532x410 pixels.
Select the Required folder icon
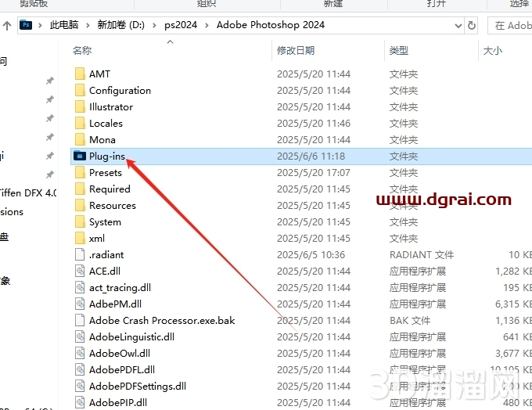[80, 189]
